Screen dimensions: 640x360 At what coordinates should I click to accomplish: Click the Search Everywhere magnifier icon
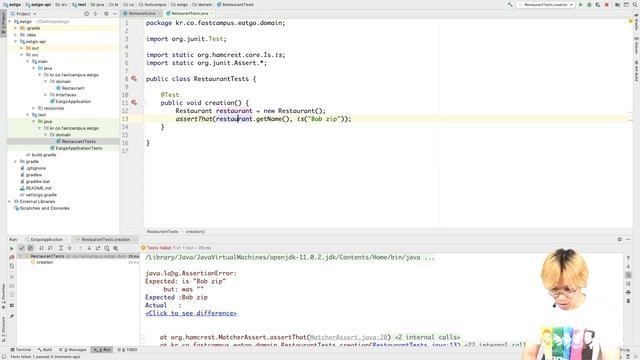pos(635,4)
